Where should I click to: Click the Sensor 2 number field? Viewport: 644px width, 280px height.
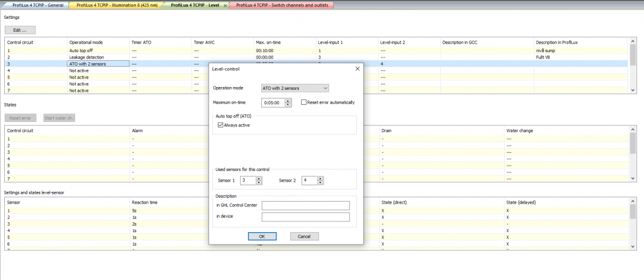[x=310, y=181]
